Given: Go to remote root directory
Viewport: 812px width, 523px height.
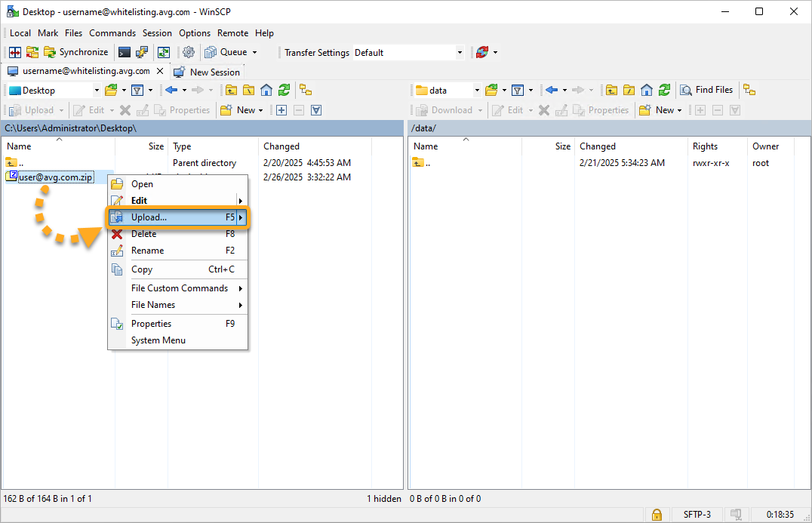Looking at the screenshot, I should tap(629, 90).
